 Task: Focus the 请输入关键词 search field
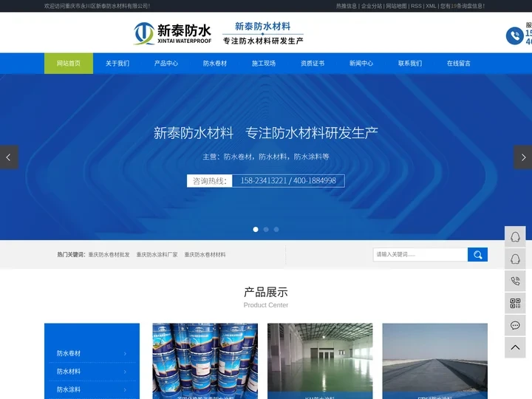point(420,254)
